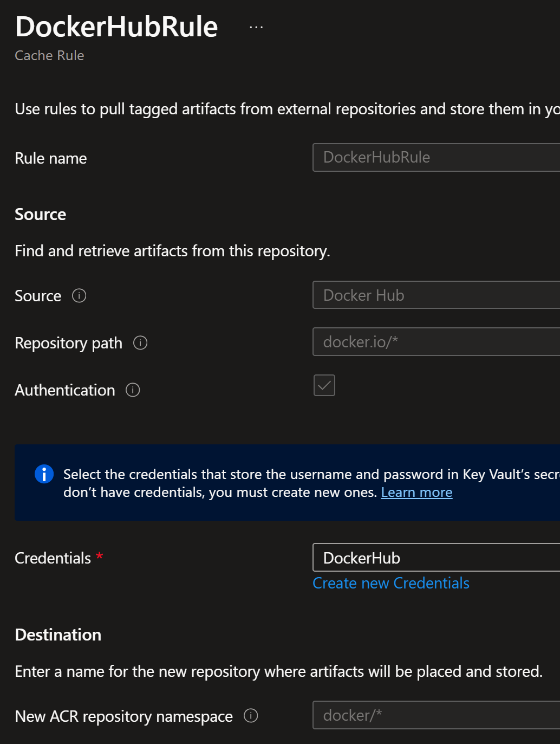The width and height of the screenshot is (560, 744).
Task: Click the Create new Credentials link
Action: [x=391, y=583]
